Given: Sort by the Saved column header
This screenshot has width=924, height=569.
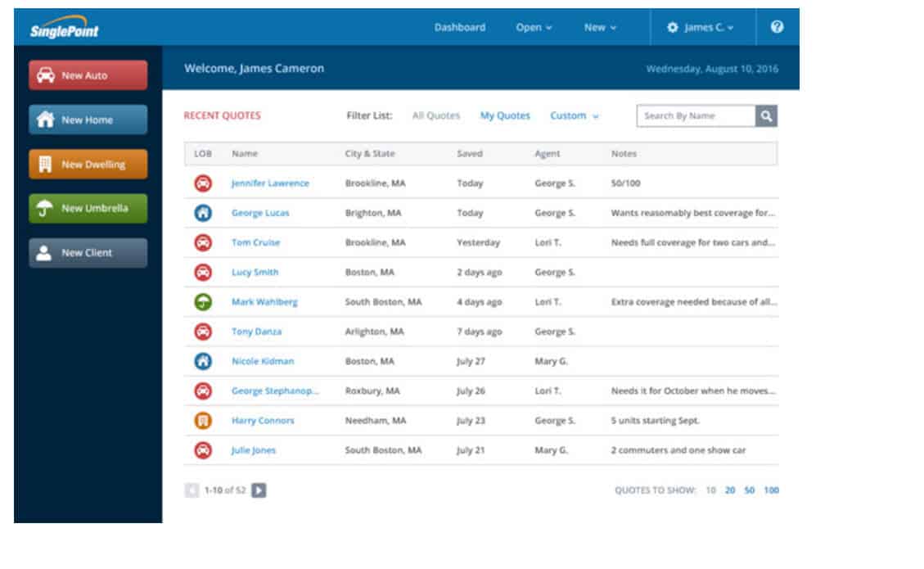Looking at the screenshot, I should pyautogui.click(x=470, y=153).
